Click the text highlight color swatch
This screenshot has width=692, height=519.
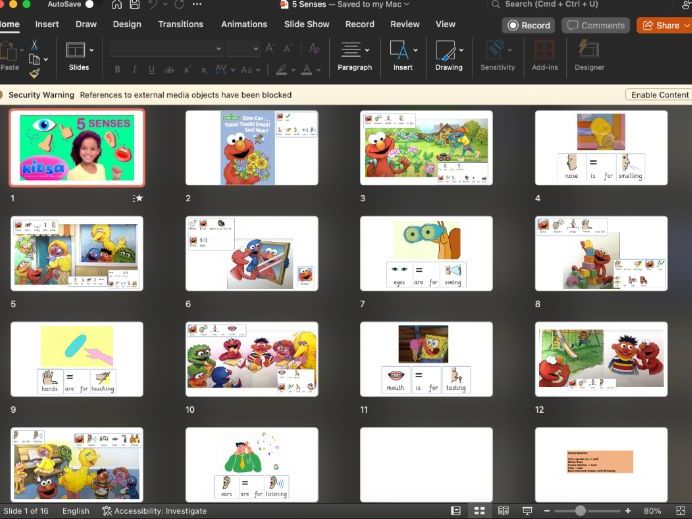[x=282, y=70]
